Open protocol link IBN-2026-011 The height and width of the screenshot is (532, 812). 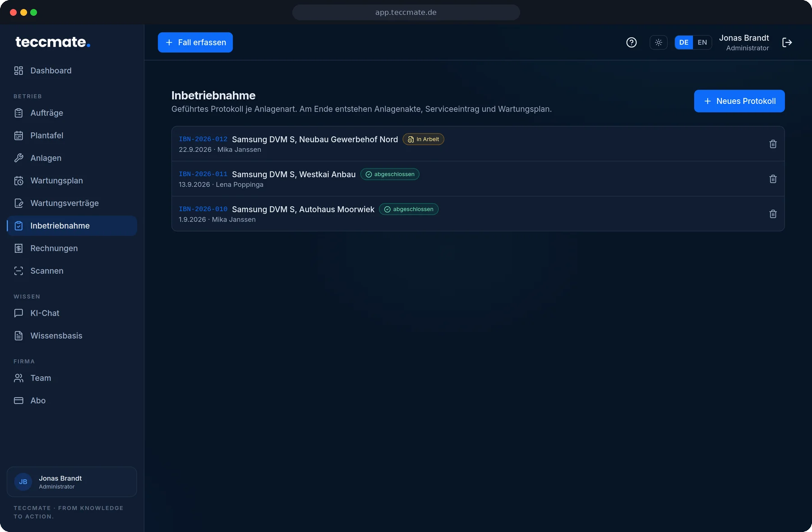coord(203,174)
